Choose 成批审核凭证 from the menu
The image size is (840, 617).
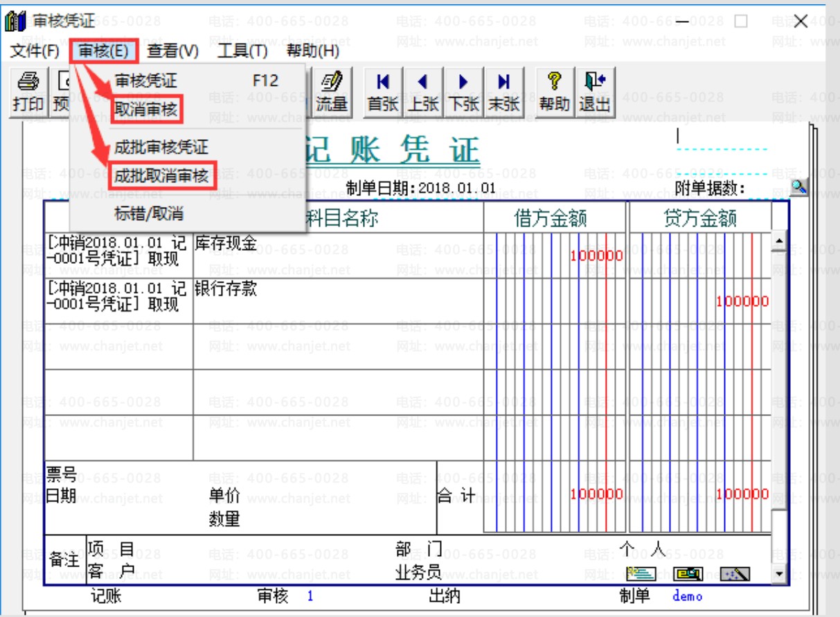187,147
